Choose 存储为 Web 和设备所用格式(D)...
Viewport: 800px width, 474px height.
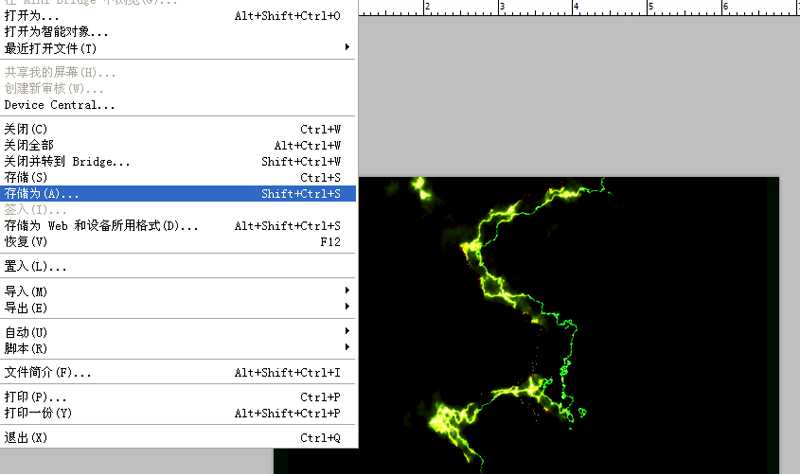point(101,225)
